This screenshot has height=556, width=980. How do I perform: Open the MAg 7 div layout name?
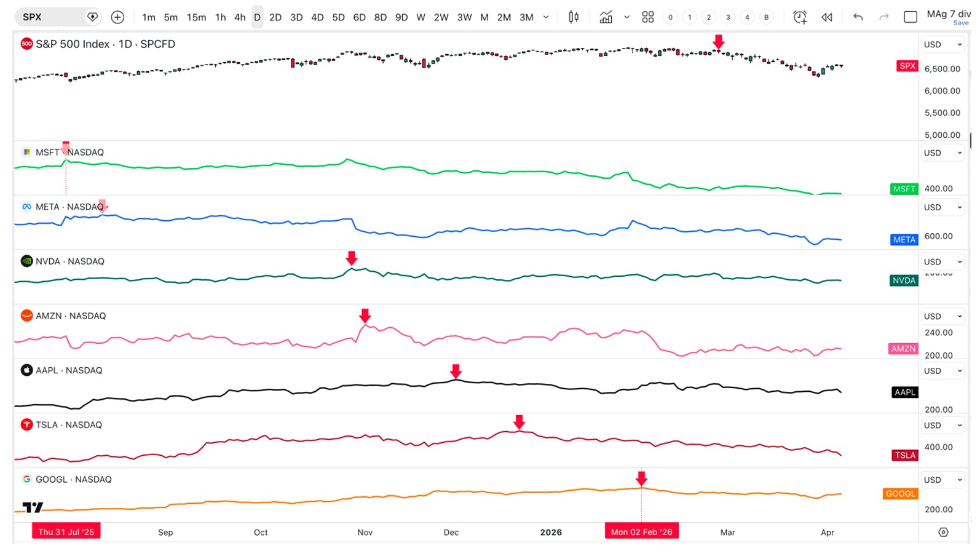(948, 14)
